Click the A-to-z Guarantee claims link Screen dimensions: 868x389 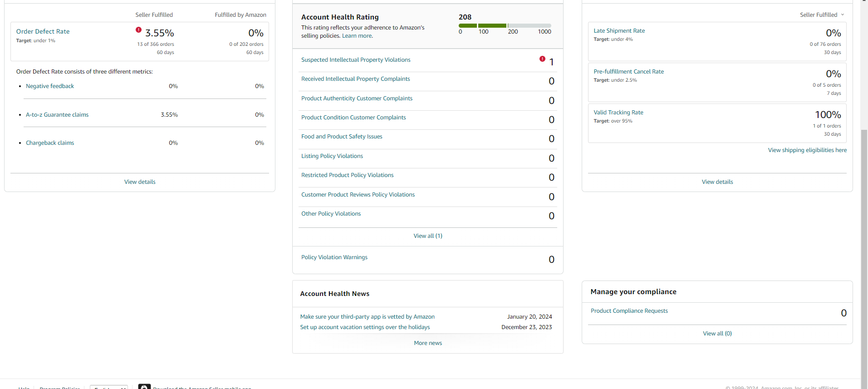[x=57, y=115]
